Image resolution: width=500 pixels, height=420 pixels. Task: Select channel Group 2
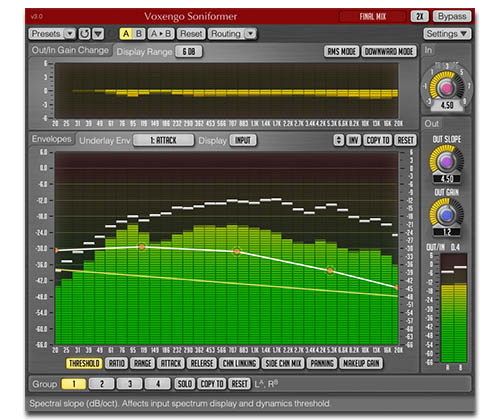pos(102,384)
